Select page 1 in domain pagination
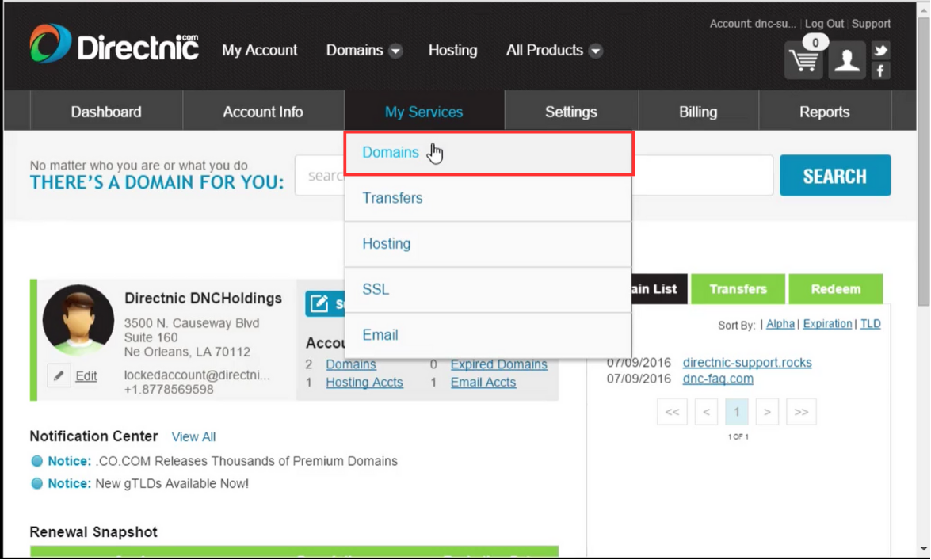Screen dimensions: 931x560 pos(737,412)
